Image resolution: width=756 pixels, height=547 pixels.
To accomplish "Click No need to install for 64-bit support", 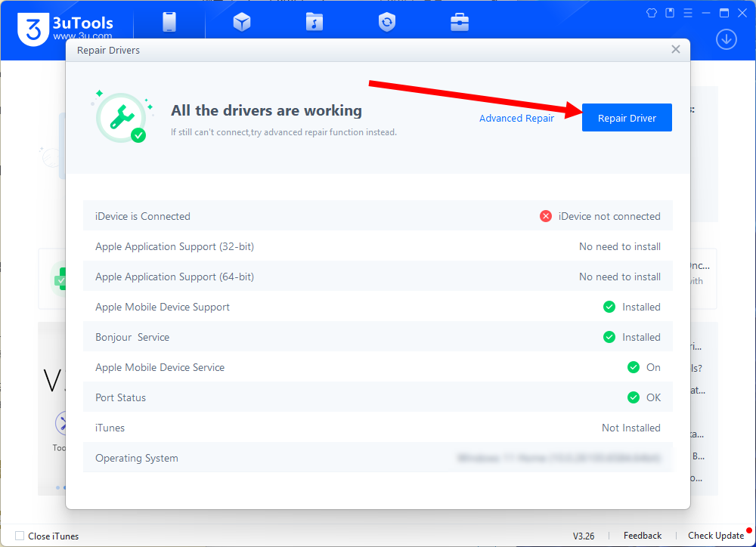I will point(620,277).
